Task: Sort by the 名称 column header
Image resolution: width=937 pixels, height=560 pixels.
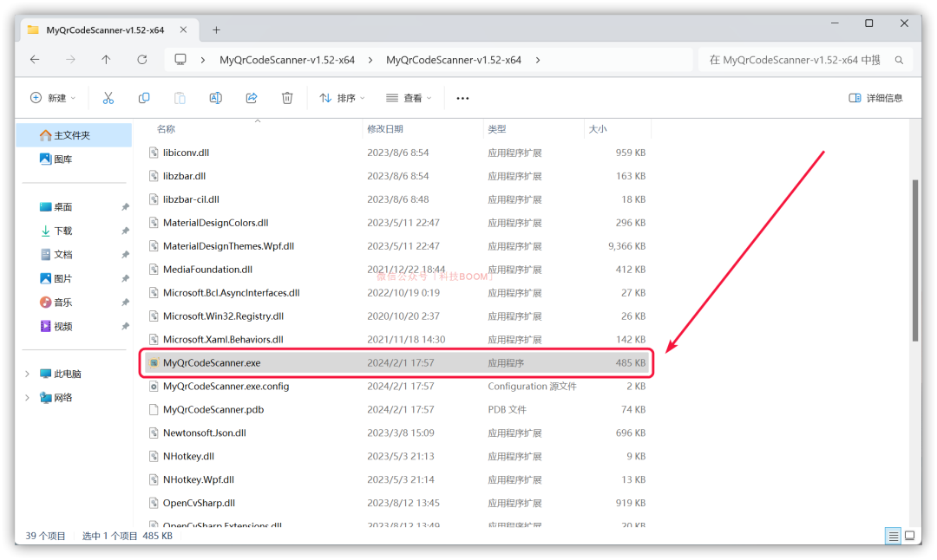Action: click(x=166, y=129)
